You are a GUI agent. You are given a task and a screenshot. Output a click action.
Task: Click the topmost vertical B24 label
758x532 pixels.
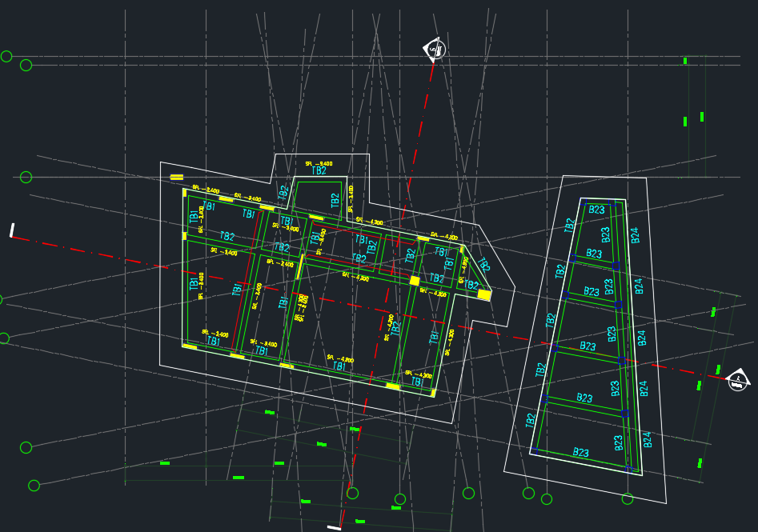pos(635,235)
